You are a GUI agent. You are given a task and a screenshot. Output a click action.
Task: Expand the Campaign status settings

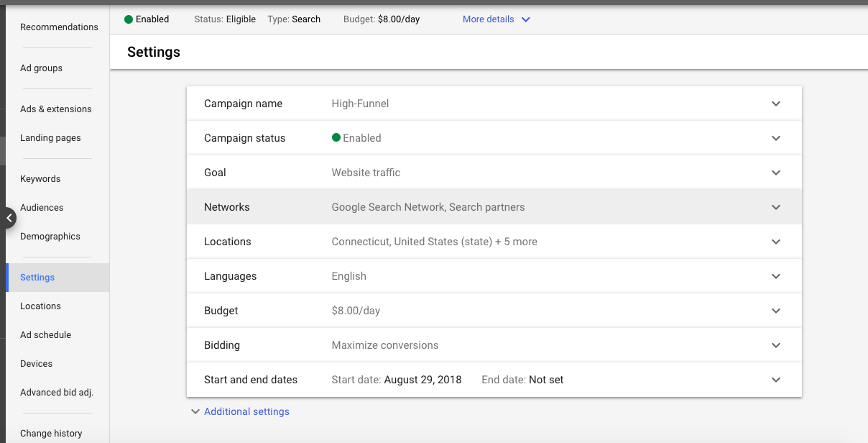[776, 137]
